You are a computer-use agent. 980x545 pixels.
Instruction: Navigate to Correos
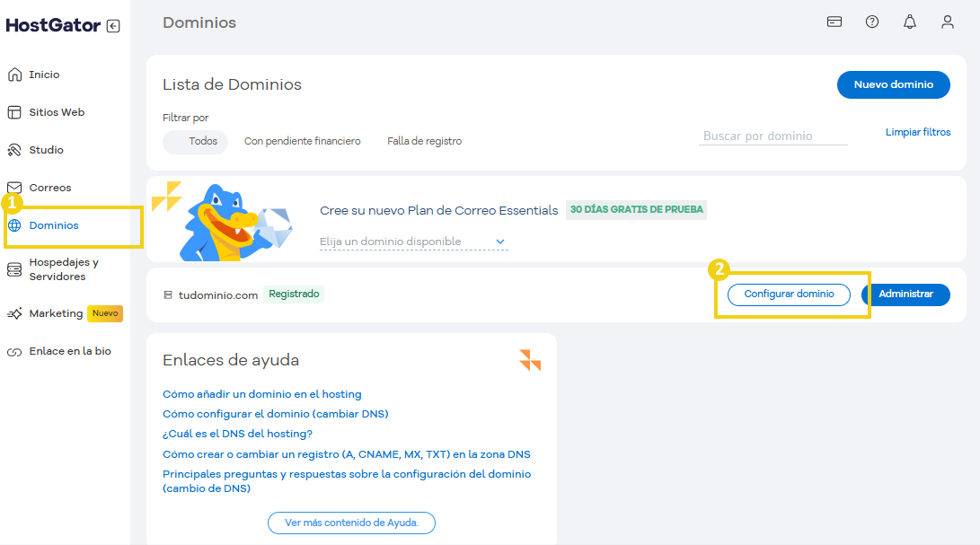50,188
